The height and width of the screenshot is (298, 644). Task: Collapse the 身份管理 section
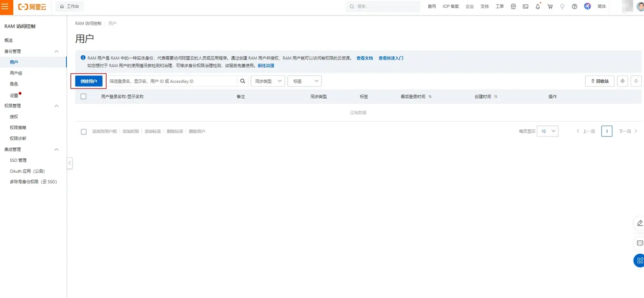[57, 52]
